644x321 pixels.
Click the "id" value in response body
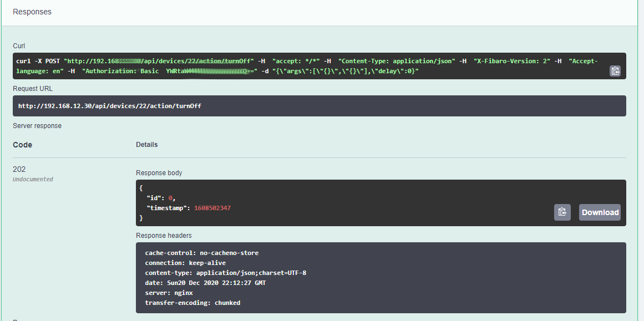pos(170,198)
